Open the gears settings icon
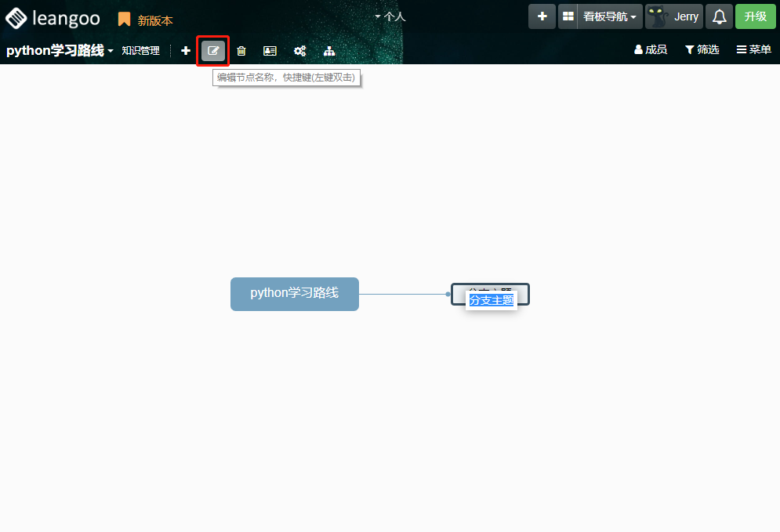The height and width of the screenshot is (532, 780). point(299,51)
